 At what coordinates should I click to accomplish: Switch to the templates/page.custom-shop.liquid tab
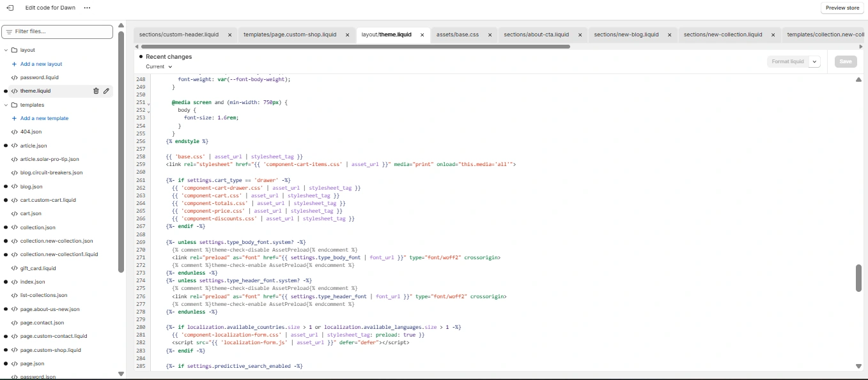coord(290,34)
